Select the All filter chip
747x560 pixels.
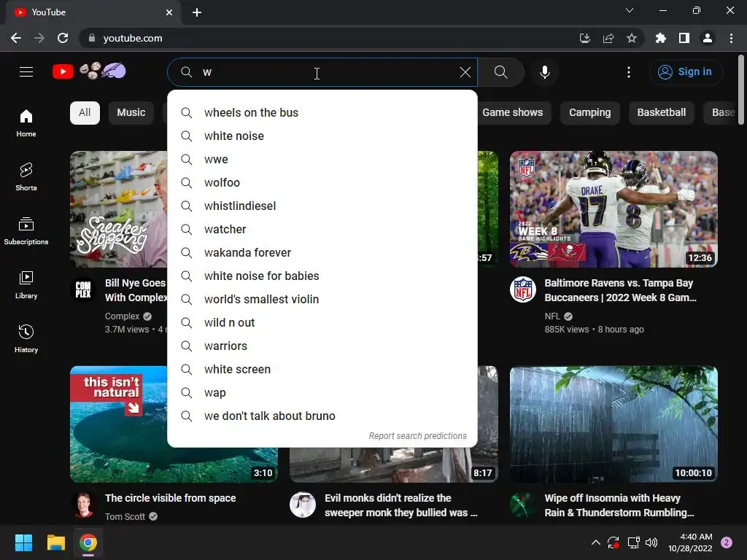pos(85,113)
